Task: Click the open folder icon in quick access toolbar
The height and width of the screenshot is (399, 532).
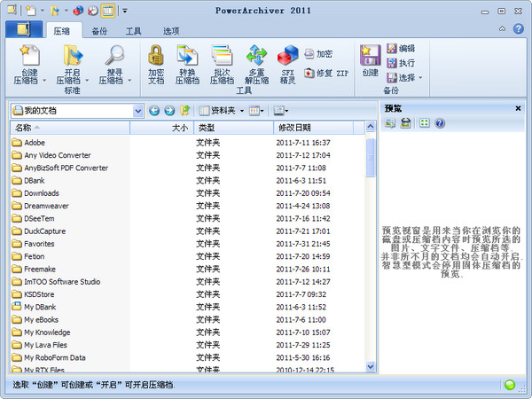Action: [x=54, y=11]
